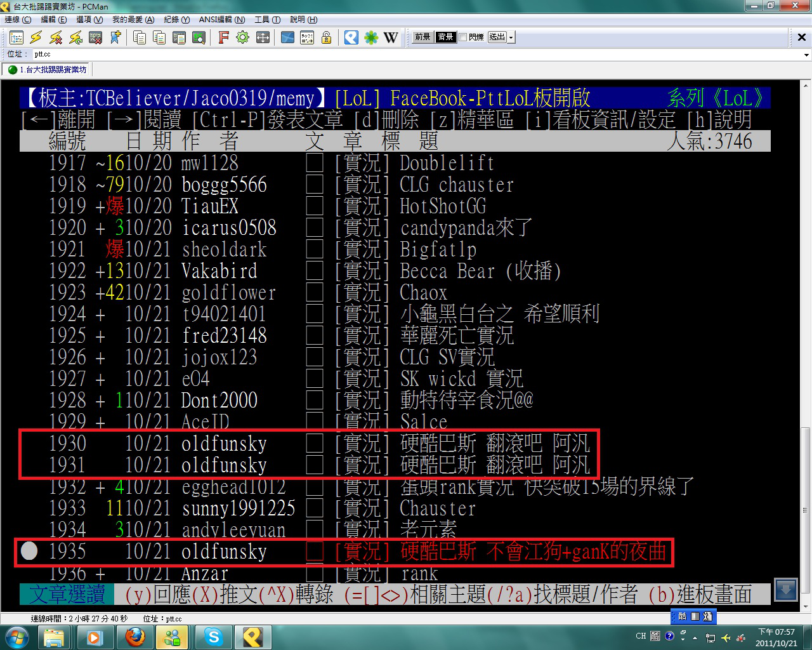Pick the 前景 foreground color swatch

[x=422, y=37]
